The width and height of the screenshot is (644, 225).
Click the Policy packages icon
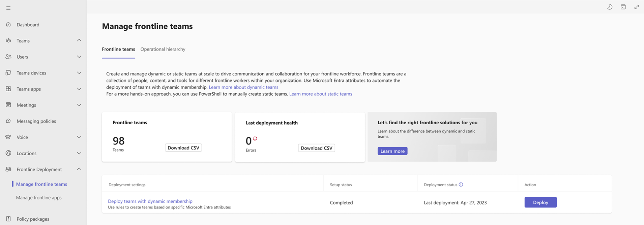point(8,219)
